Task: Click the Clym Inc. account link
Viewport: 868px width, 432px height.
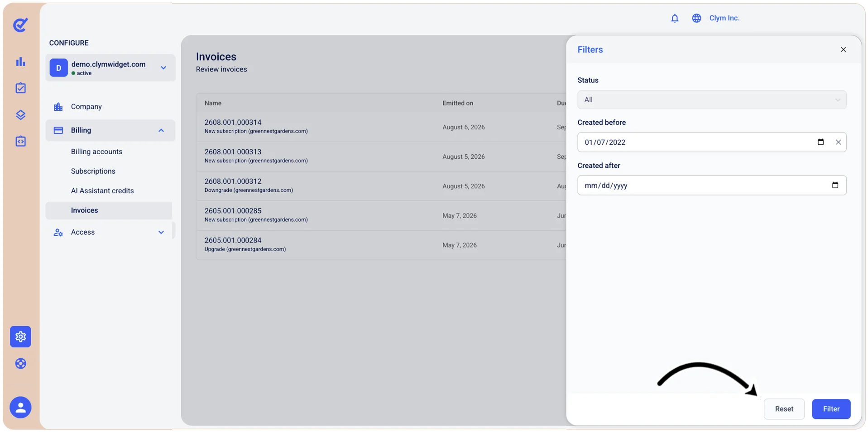Action: (724, 18)
